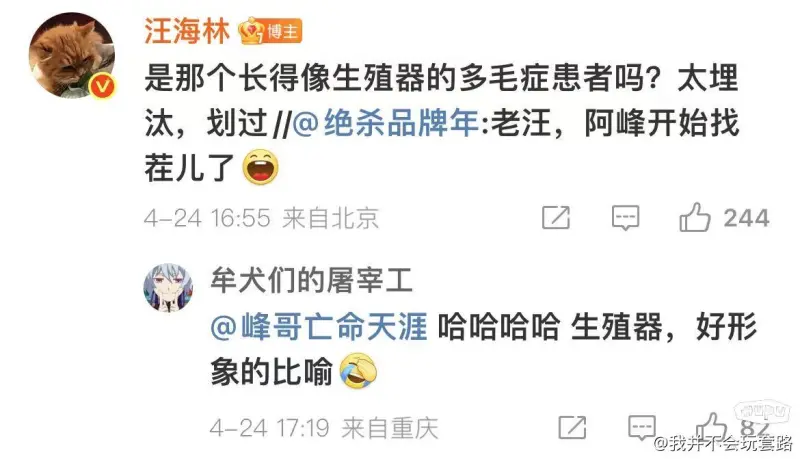The width and height of the screenshot is (800, 459).
Task: Like 汪海林's comment with thumbs-up icon
Action: (x=694, y=217)
